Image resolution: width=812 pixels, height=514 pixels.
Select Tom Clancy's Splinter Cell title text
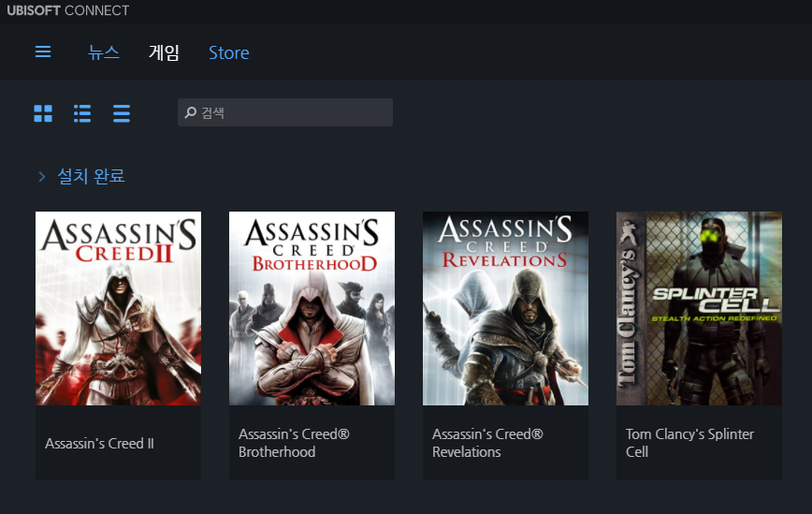point(689,443)
